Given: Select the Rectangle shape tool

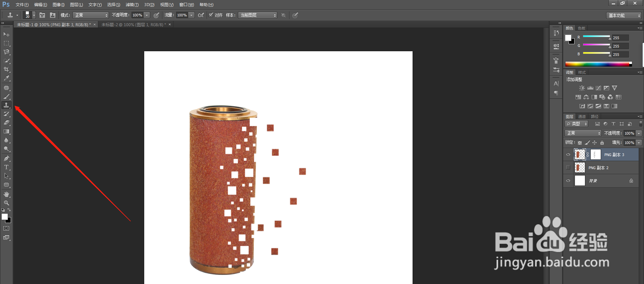Looking at the screenshot, I should click(6, 185).
